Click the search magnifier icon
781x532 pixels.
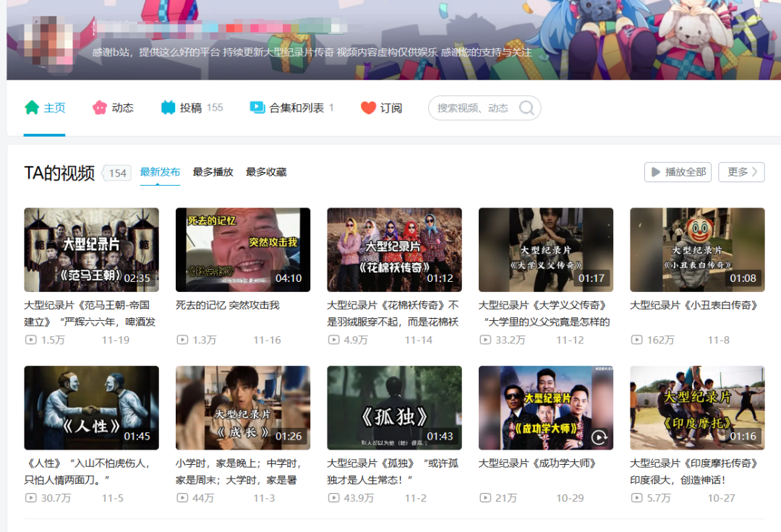coord(526,108)
